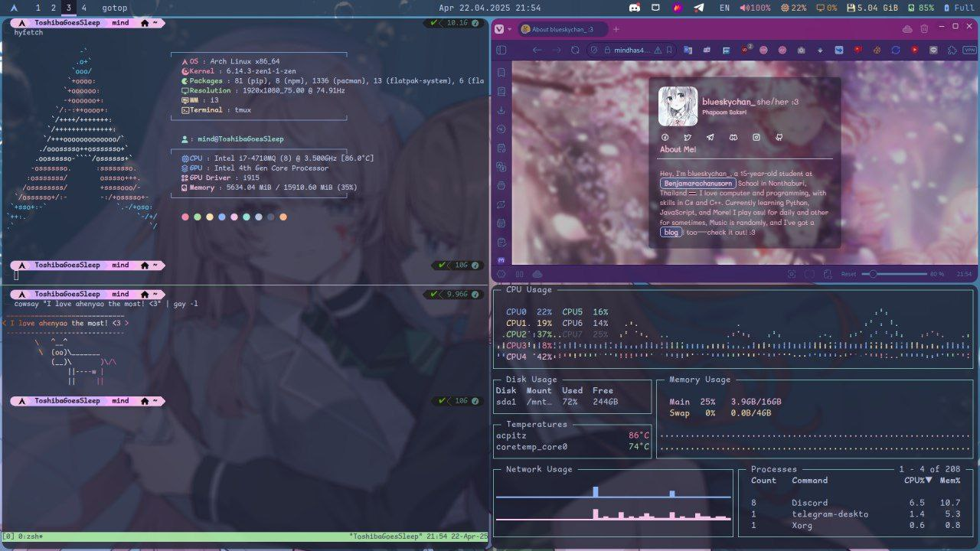Screen dimensions: 980x551
Task: Click the EN keyboard layout indicator
Action: pos(724,8)
